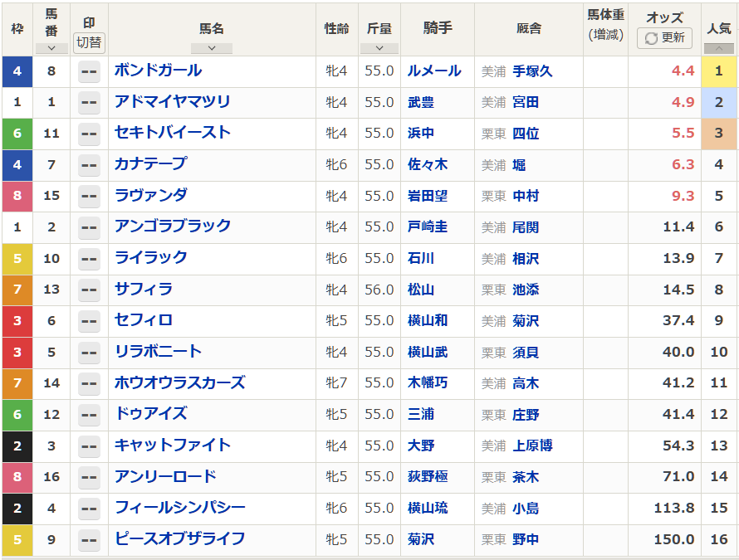
Task: Sort the table by 馬番 arrow
Action: point(51,48)
